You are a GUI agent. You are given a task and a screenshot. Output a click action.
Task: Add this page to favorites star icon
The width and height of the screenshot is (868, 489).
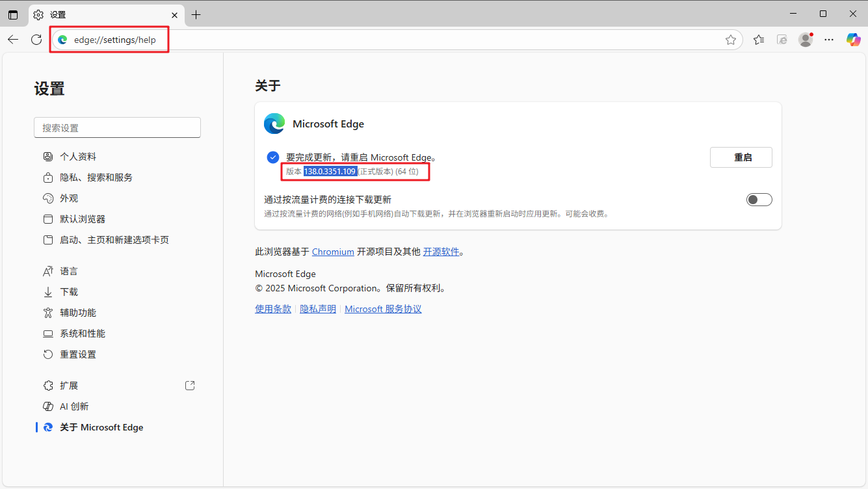click(x=731, y=40)
